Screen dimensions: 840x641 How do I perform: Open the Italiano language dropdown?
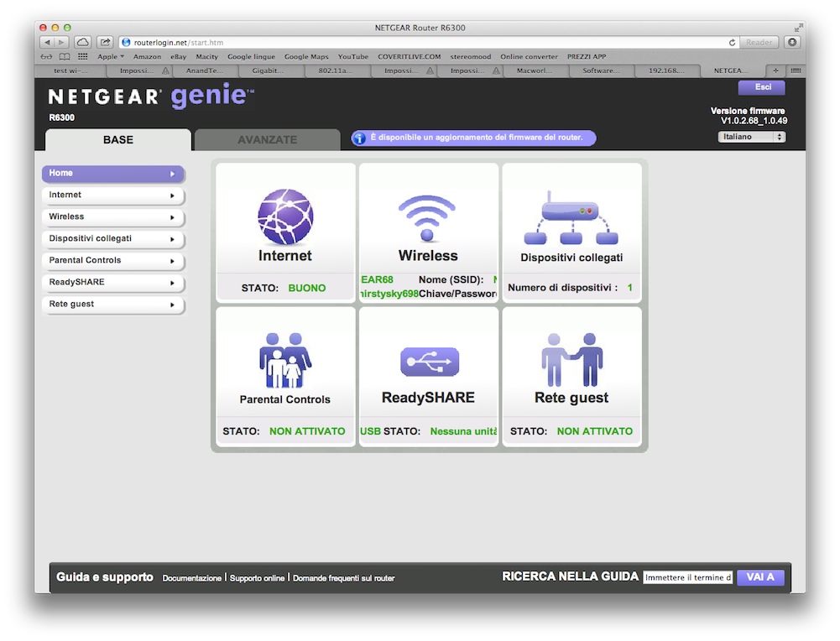(x=752, y=137)
